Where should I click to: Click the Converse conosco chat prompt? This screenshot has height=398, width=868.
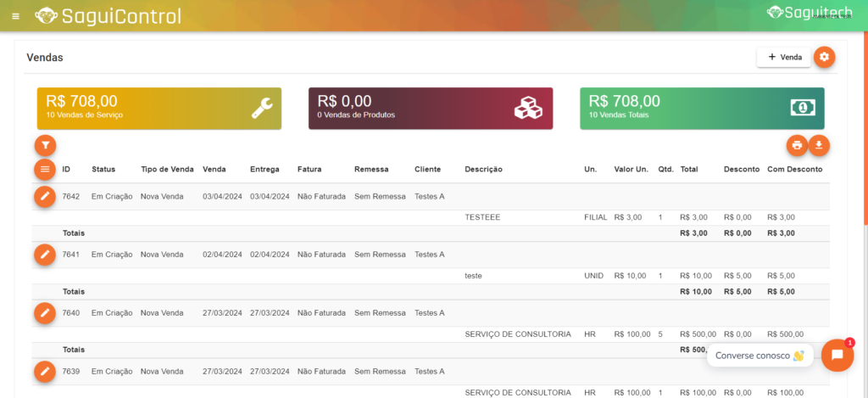coord(759,356)
